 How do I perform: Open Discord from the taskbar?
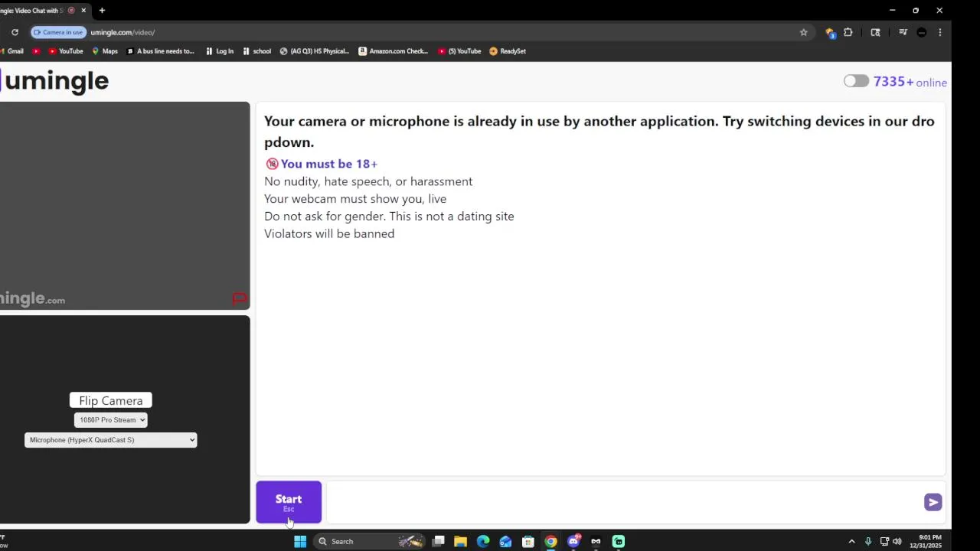click(573, 541)
